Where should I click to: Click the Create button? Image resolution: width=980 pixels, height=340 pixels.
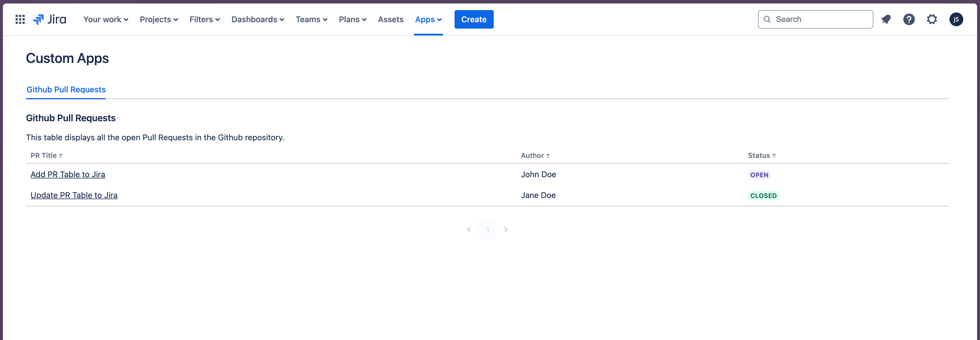click(474, 19)
